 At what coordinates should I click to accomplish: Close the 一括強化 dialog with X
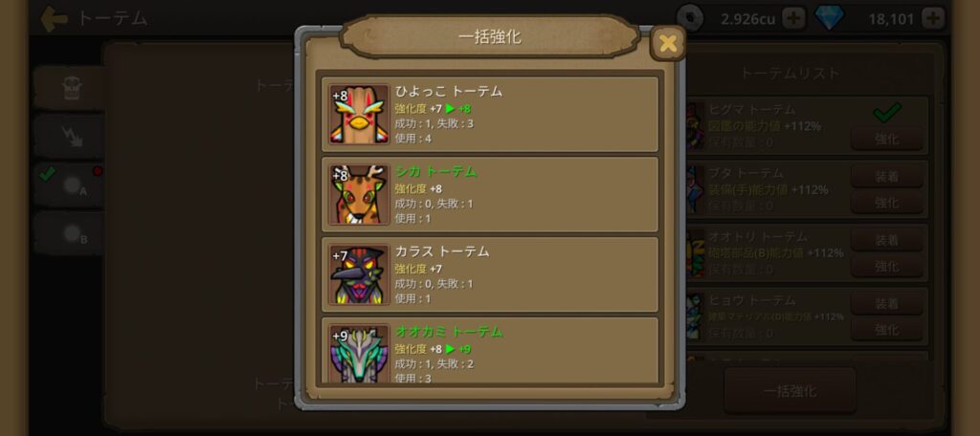pos(667,43)
